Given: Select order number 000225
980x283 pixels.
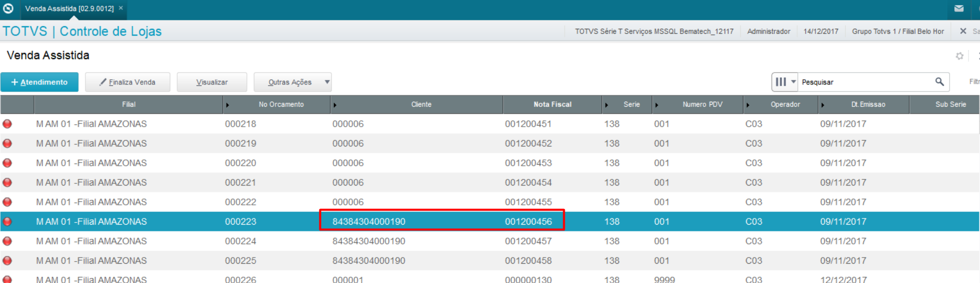Looking at the screenshot, I should tap(241, 261).
